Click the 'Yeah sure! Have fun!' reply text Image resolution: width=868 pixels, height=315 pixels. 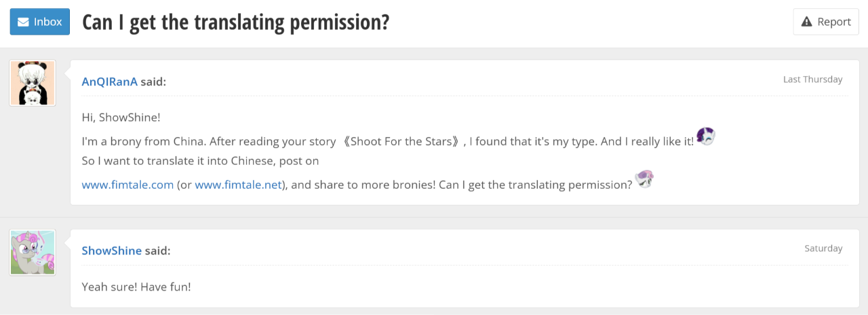136,286
